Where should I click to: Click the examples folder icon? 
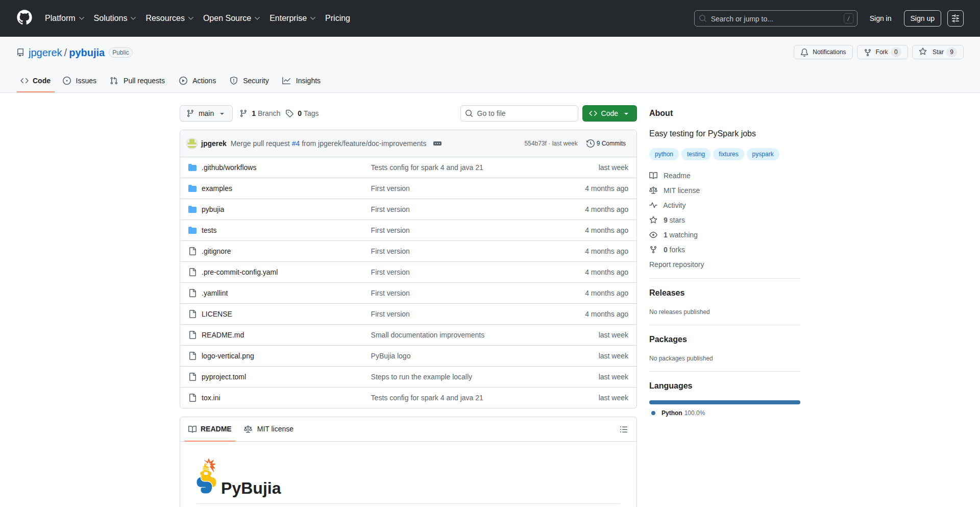[192, 188]
